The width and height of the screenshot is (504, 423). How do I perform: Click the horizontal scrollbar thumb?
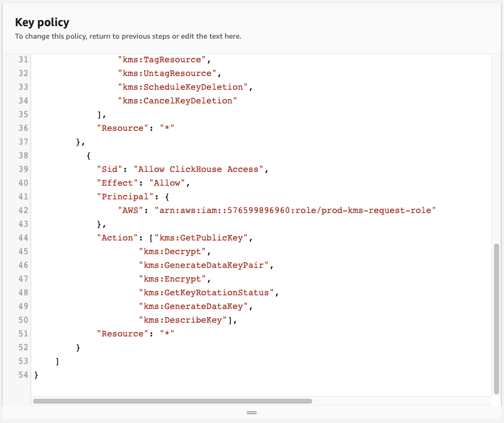(172, 401)
